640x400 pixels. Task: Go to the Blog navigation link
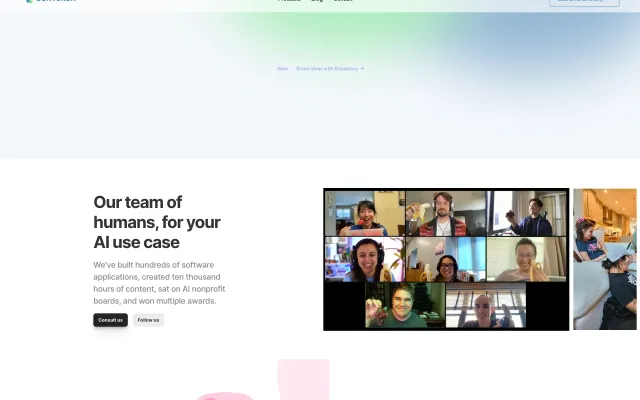pyautogui.click(x=317, y=1)
